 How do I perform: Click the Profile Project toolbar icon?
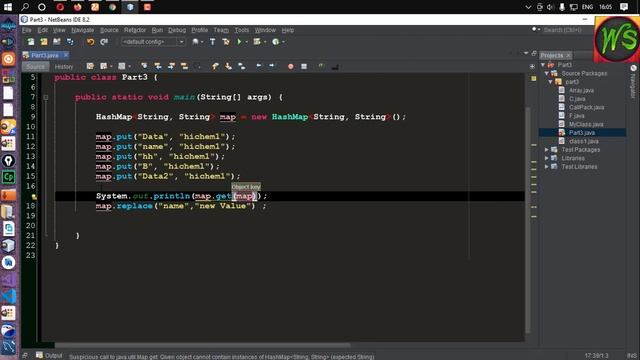[276, 42]
